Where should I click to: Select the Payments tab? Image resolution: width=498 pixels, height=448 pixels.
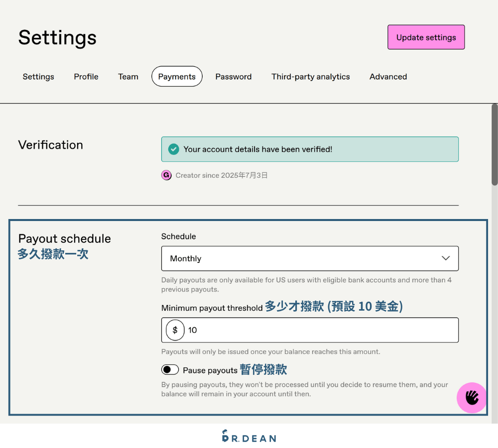pyautogui.click(x=177, y=77)
